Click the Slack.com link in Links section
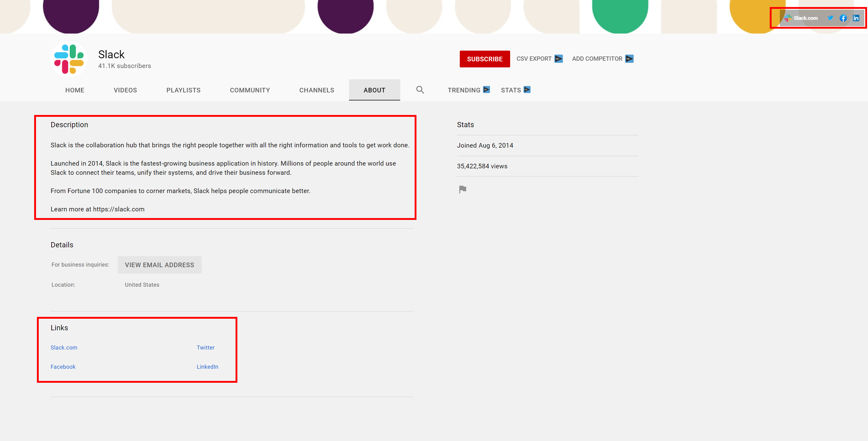The height and width of the screenshot is (441, 868). [x=63, y=347]
